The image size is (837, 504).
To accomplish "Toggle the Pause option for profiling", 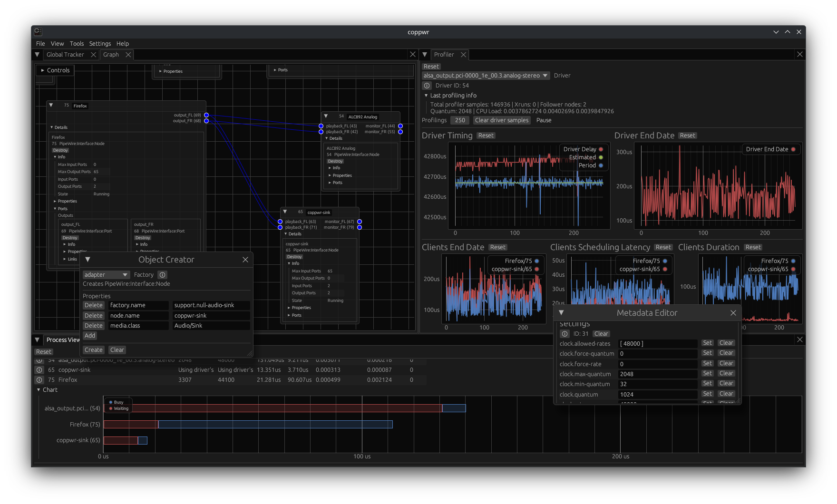I will (x=544, y=120).
